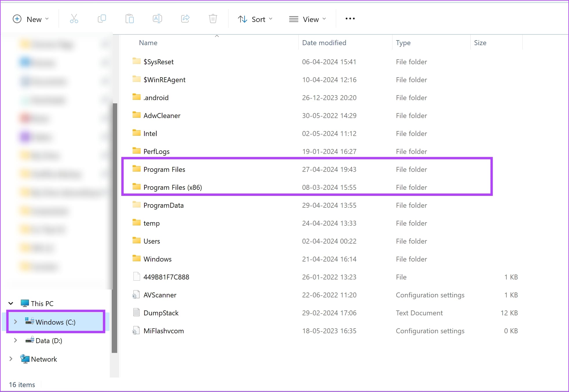Open the three-dot See more menu
Image resolution: width=569 pixels, height=392 pixels.
tap(350, 19)
